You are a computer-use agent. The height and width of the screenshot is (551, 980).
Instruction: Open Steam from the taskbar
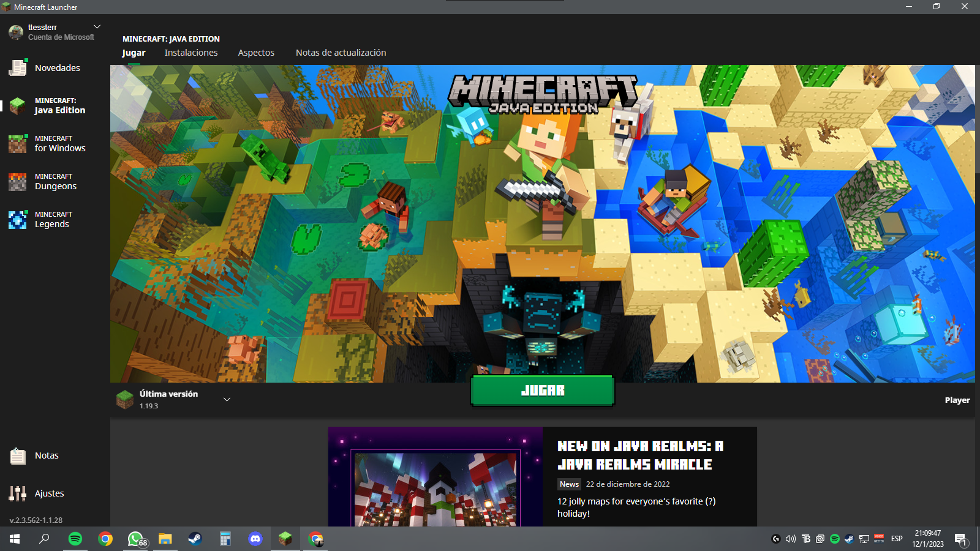(195, 539)
